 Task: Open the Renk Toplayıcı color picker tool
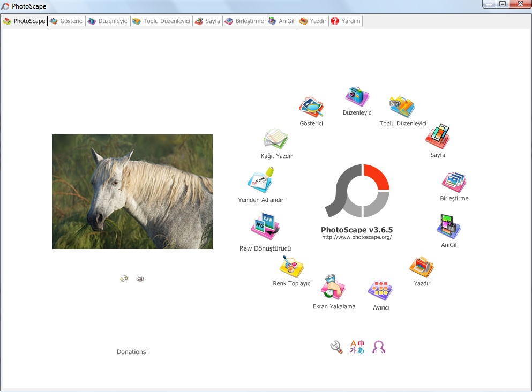pyautogui.click(x=292, y=267)
